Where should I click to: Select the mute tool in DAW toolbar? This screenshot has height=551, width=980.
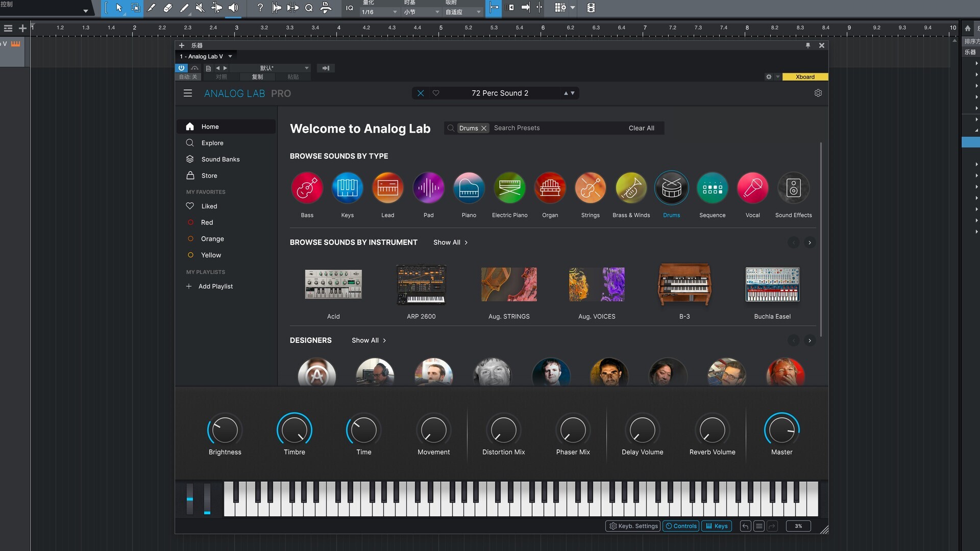tap(200, 8)
